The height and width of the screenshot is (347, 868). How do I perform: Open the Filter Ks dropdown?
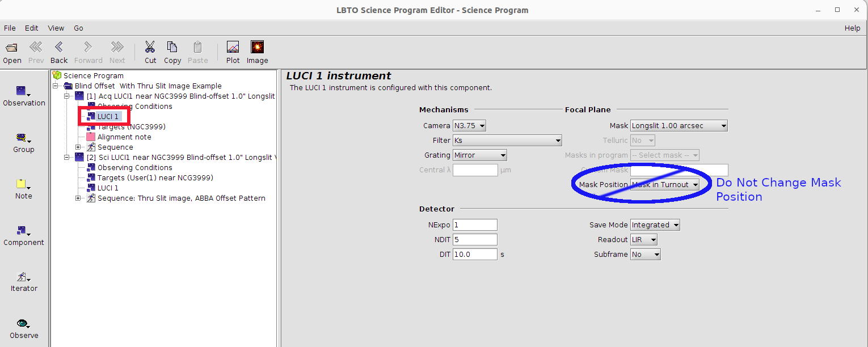click(507, 141)
